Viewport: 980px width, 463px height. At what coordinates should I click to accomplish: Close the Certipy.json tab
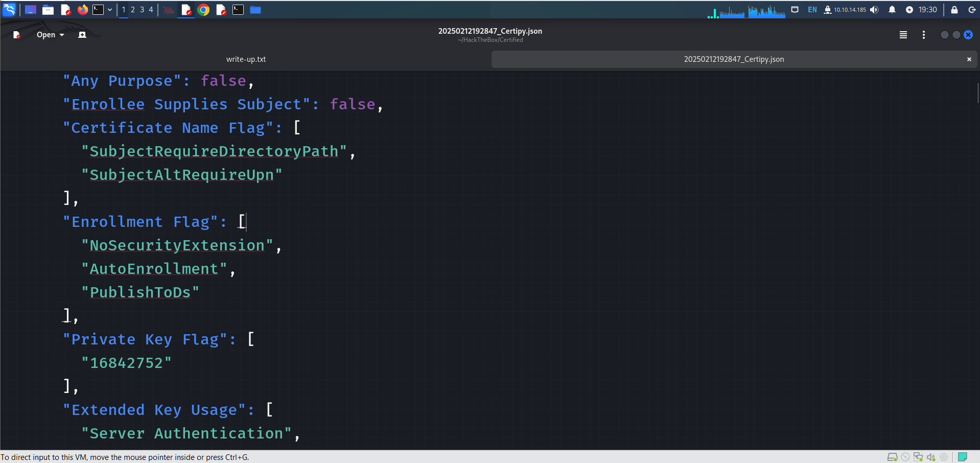click(x=969, y=59)
